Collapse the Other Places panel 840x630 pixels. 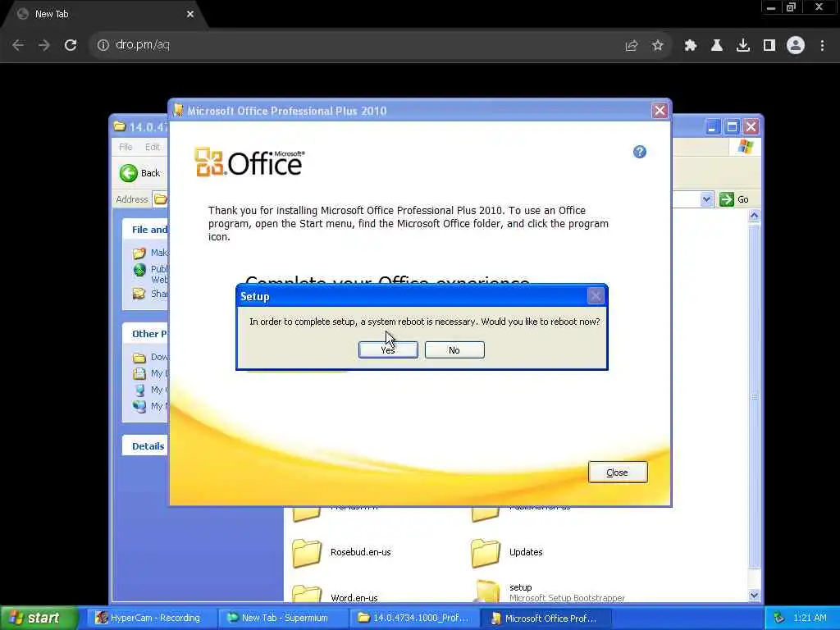tap(144, 334)
